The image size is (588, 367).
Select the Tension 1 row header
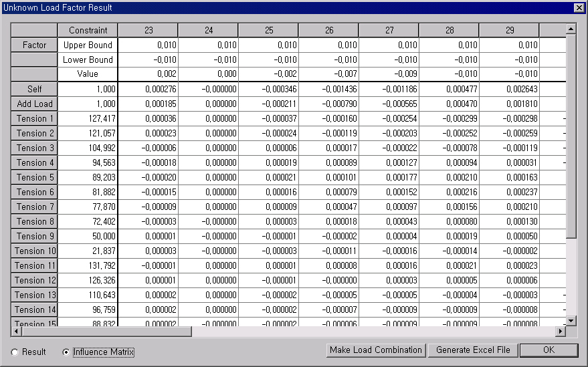(34, 118)
